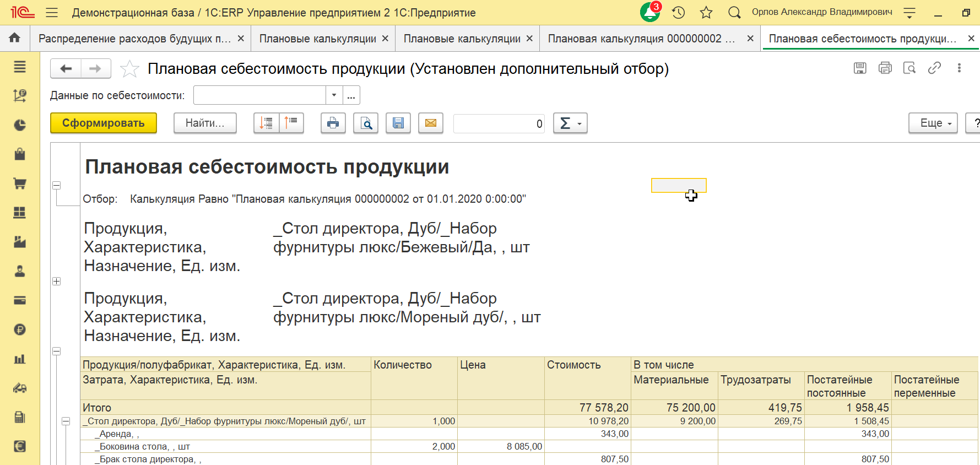Image resolution: width=980 pixels, height=465 pixels.
Task: Open the Еще menu
Action: (933, 123)
